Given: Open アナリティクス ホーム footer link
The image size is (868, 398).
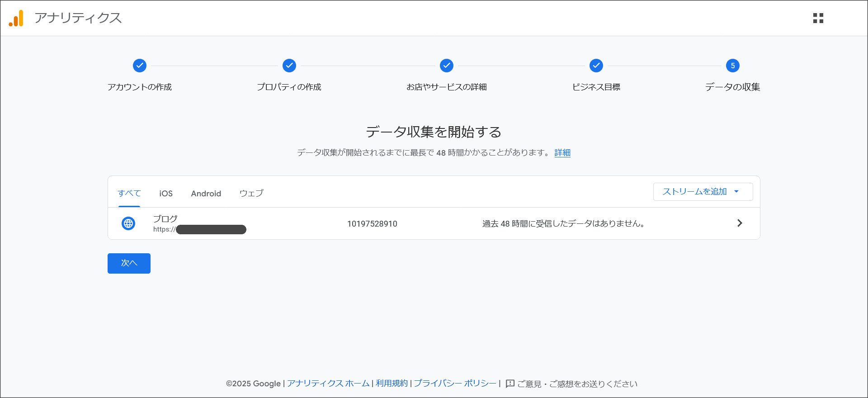Looking at the screenshot, I should pos(328,384).
